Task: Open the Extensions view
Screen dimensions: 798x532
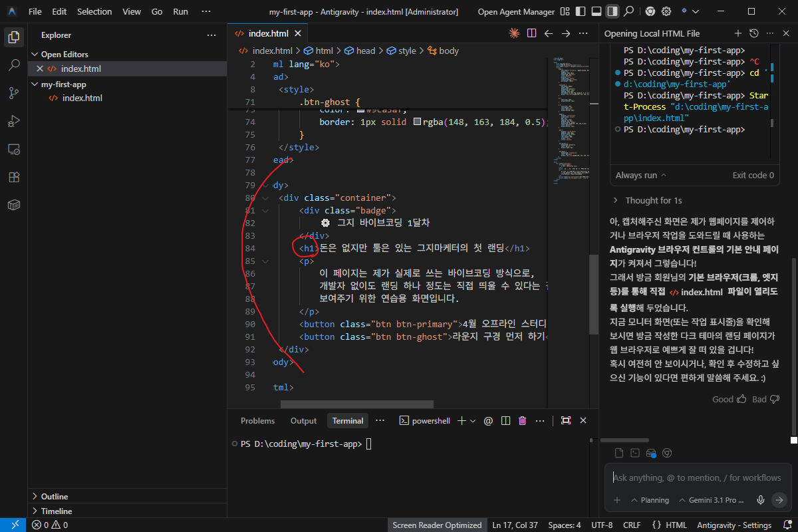Action: coord(13,177)
